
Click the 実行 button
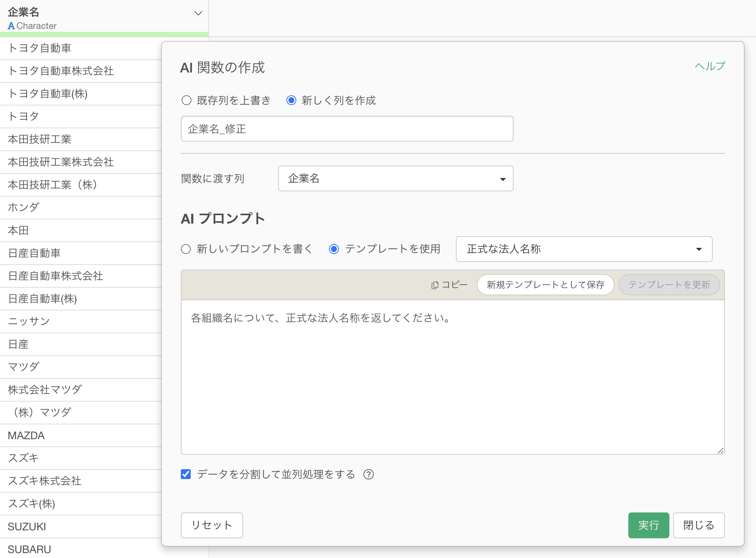tap(648, 525)
